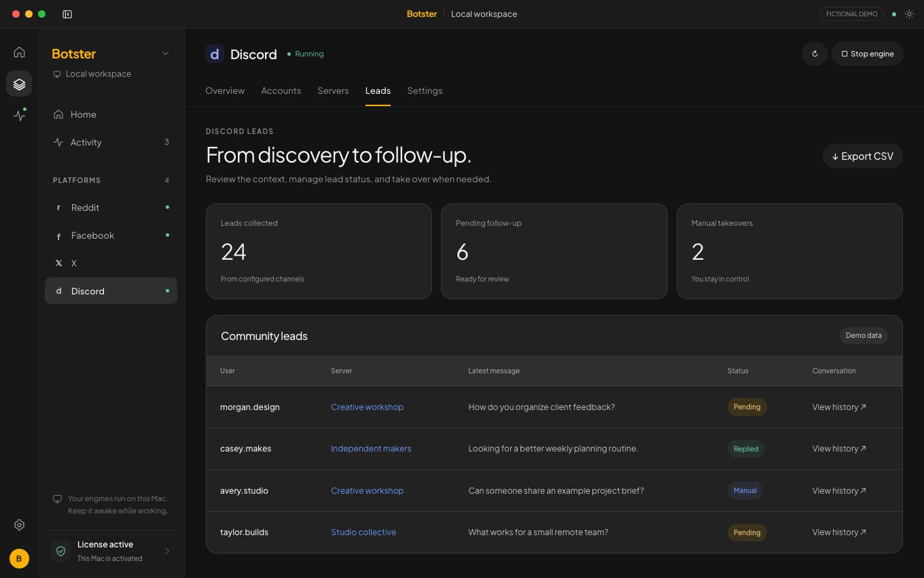Viewport: 924px width, 578px height.
Task: Click Pending status badge for morgan.design
Action: 747,407
